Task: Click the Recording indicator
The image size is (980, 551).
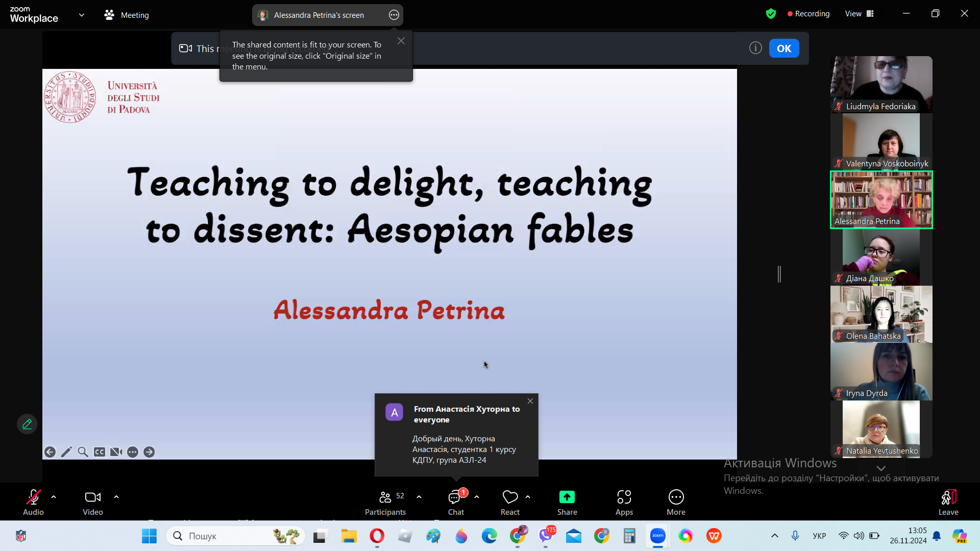Action: point(808,14)
